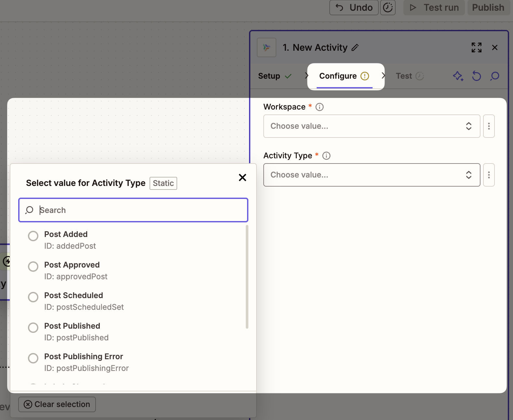
Task: Open the Activity Type dropdown
Action: (371, 175)
